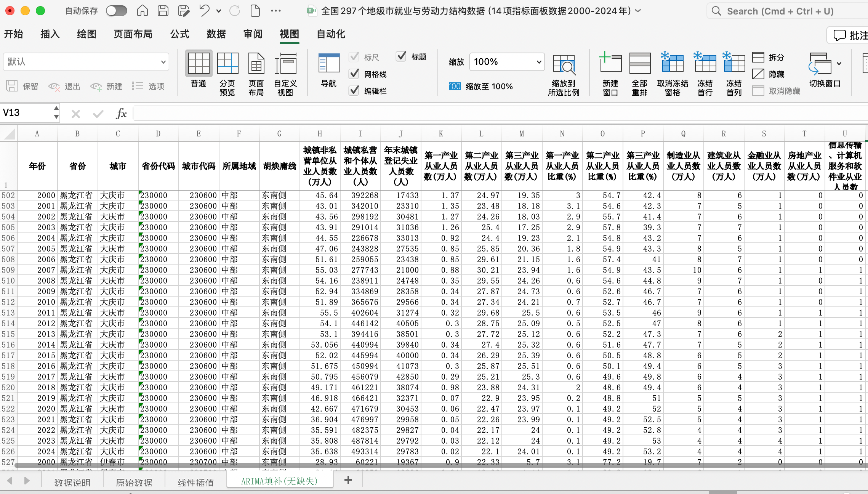Expand the Switch Windows (切换窗口) arrow
Screen dimensions: 868x494
(x=839, y=64)
